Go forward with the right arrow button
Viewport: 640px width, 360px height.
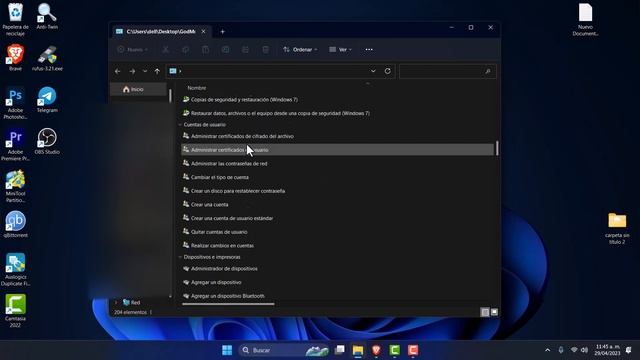click(132, 71)
